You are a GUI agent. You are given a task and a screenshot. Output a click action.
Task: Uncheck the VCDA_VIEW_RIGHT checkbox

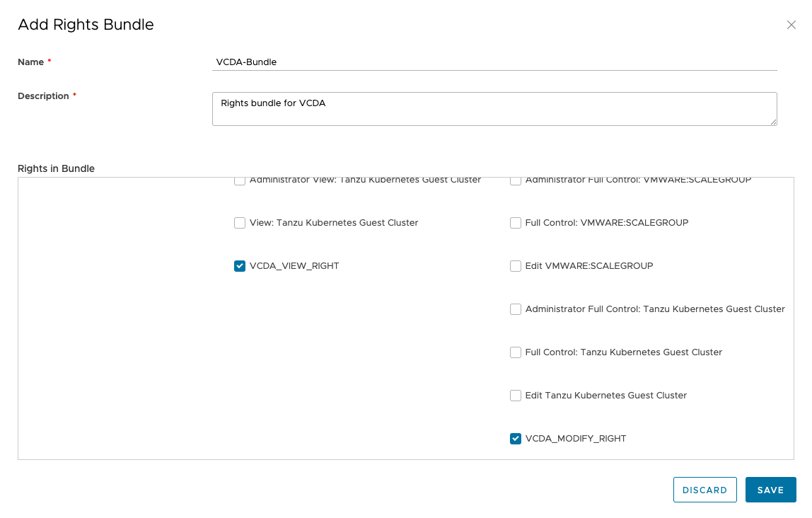(x=240, y=266)
